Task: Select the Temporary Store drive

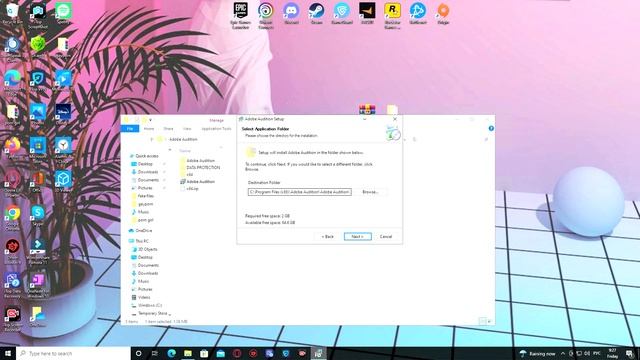Action: coord(149,313)
